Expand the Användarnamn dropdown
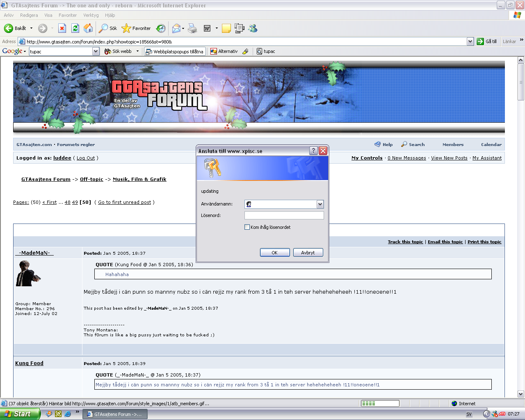The height and width of the screenshot is (420, 525). pos(320,204)
